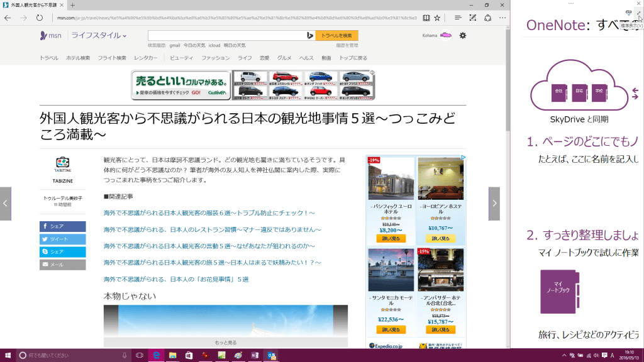Viewport: 644px width, 362px height.
Task: Open the ファッション nav item
Action: (x=215, y=58)
